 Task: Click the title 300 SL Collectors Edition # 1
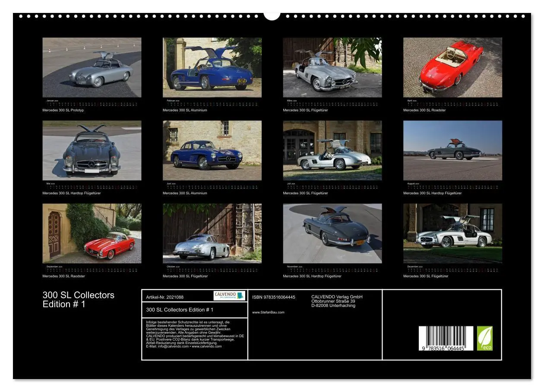tap(79, 298)
